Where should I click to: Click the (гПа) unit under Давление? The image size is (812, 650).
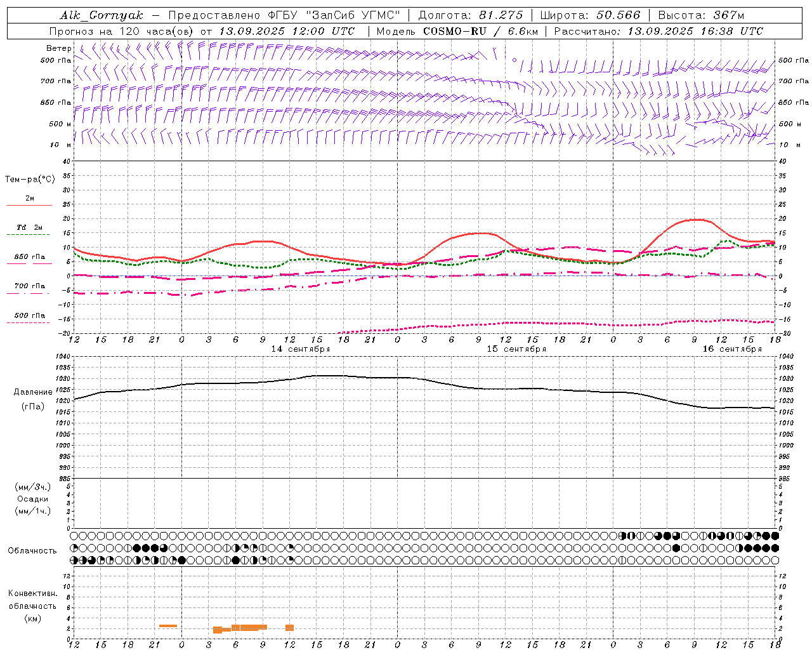[x=33, y=406]
